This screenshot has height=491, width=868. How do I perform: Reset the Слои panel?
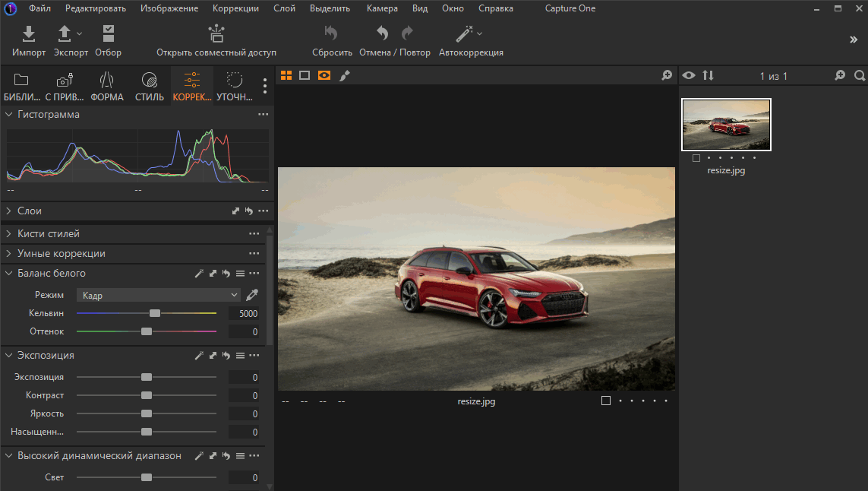tap(249, 211)
